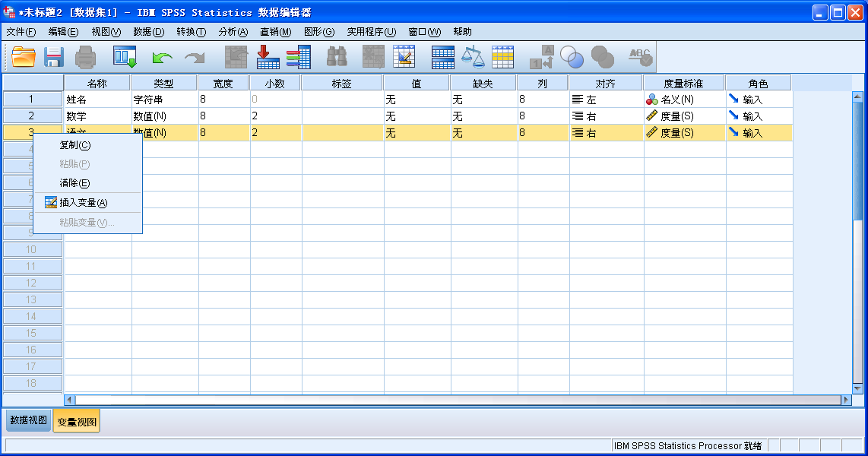Toggle the Value Labels icon
Image resolution: width=868 pixels, height=456 pixels.
541,57
